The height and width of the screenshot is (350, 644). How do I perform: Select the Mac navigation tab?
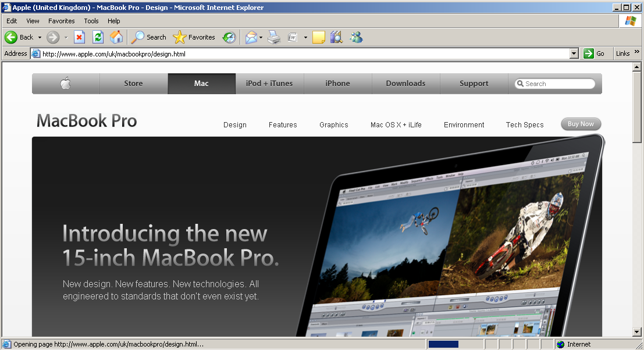click(x=202, y=84)
